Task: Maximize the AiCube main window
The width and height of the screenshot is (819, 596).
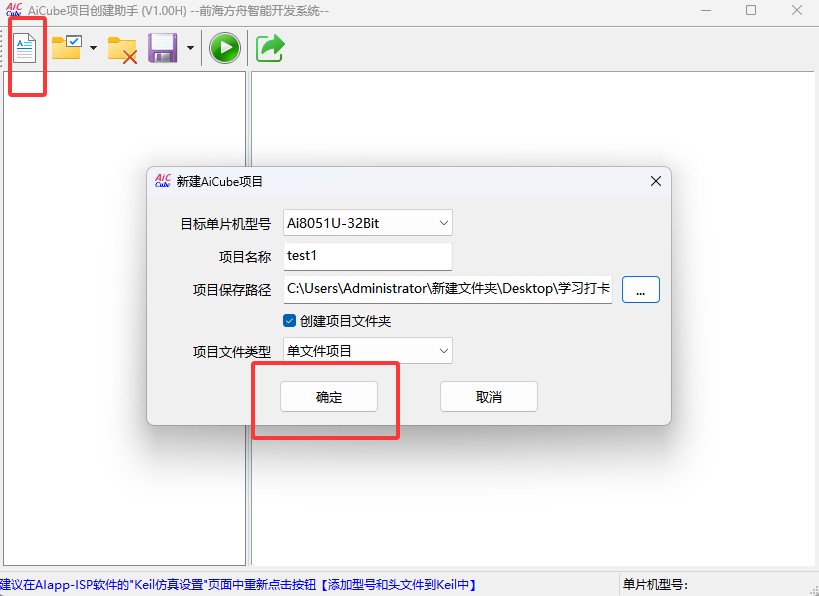Action: 751,10
